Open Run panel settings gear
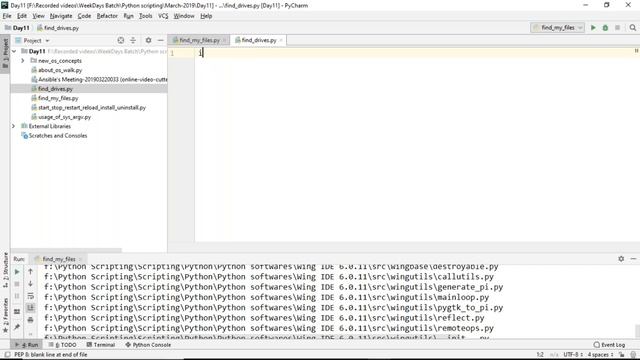The height and width of the screenshot is (360, 640). click(621, 259)
